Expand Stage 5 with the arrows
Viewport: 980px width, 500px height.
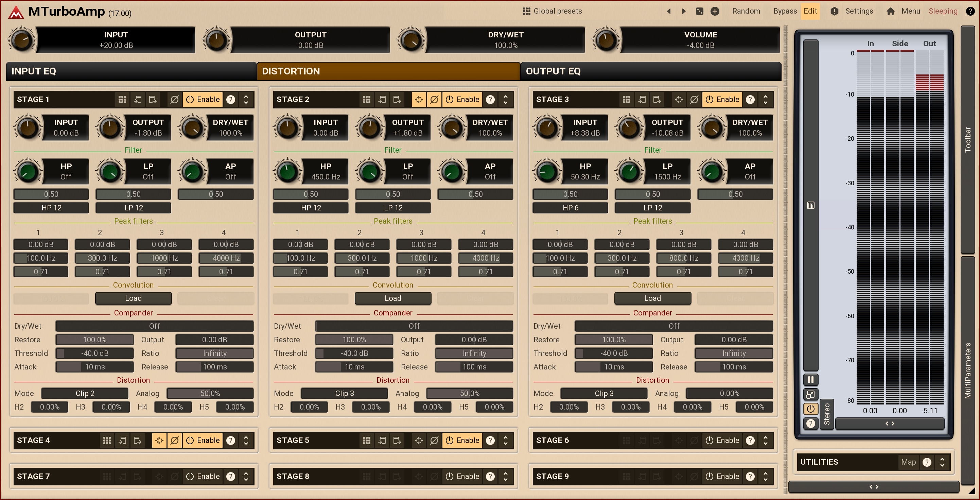point(506,440)
